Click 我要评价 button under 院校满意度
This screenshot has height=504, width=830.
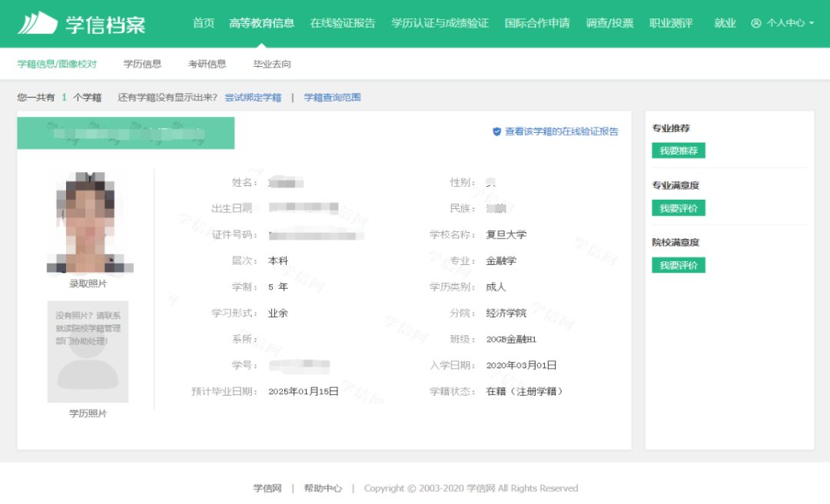678,265
